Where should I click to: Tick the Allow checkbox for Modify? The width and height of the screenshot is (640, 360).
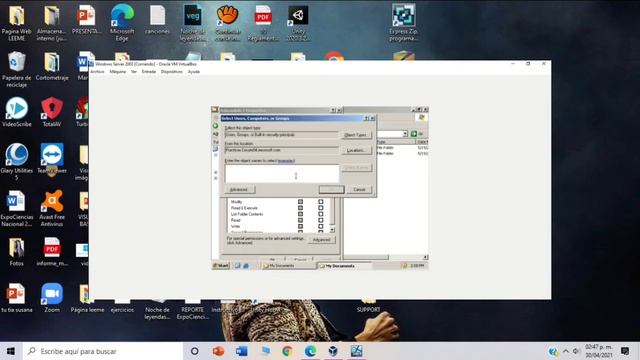coord(300,202)
